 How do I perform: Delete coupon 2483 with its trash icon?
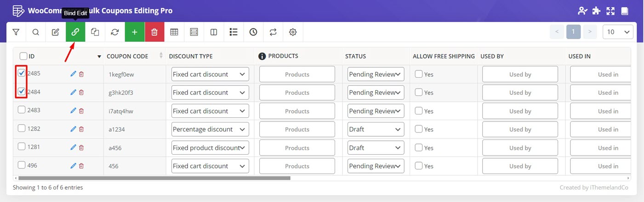point(81,111)
